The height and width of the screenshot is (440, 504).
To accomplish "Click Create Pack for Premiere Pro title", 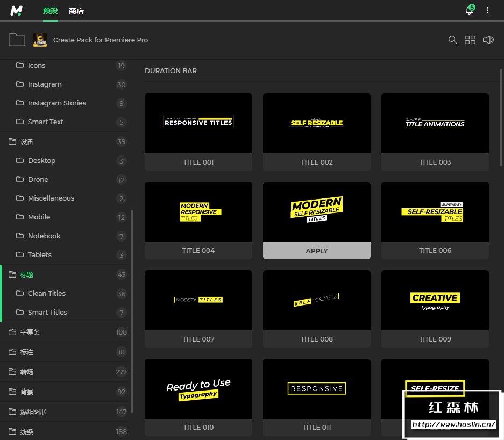I will click(x=100, y=40).
